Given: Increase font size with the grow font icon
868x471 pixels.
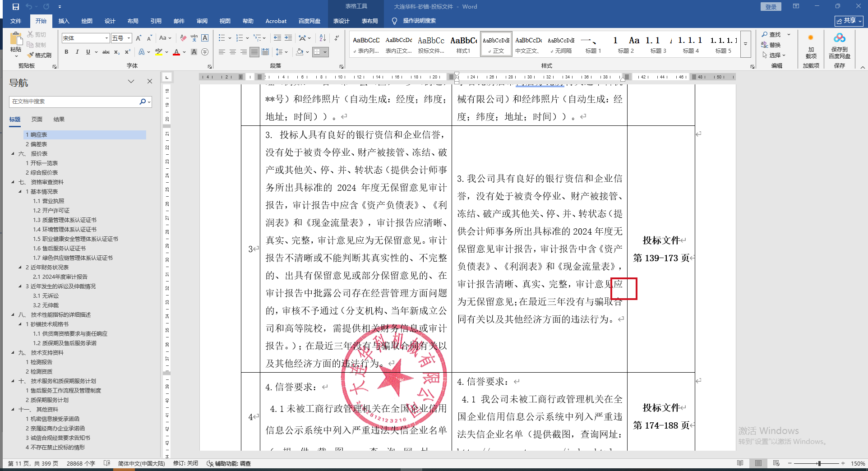Looking at the screenshot, I should point(139,38).
